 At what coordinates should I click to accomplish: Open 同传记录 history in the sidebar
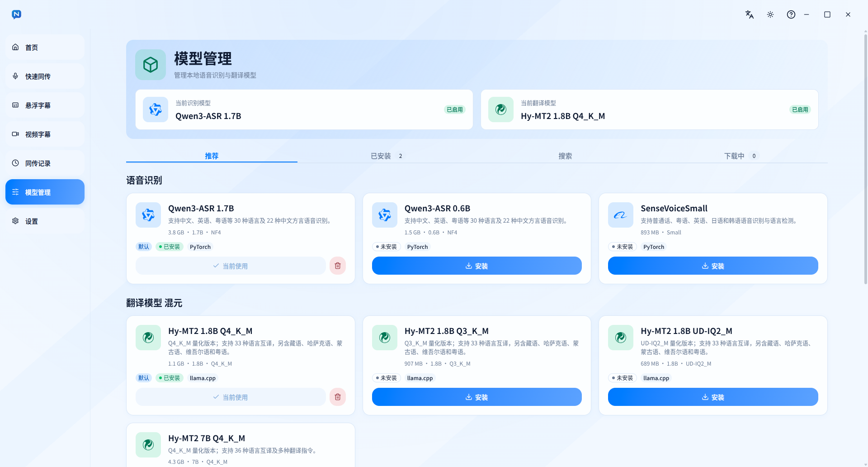click(45, 163)
